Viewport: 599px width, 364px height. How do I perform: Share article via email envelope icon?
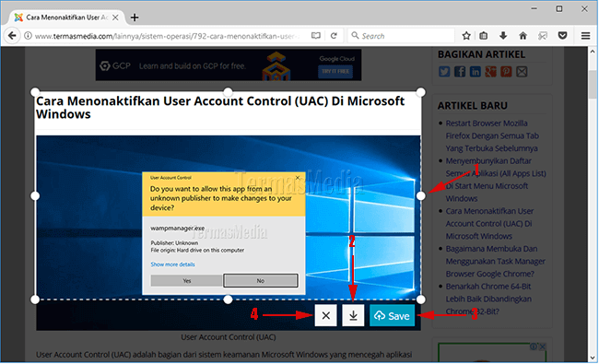pyautogui.click(x=522, y=72)
